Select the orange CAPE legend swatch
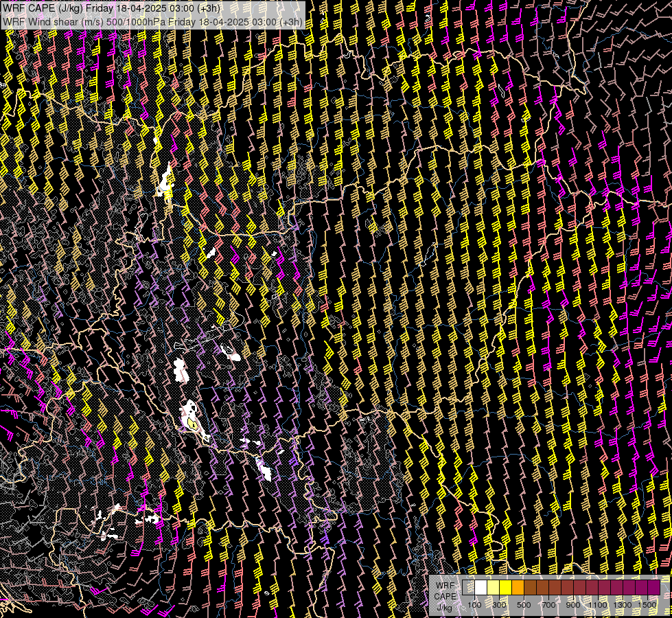Screen dimensions: 672x618 [x=518, y=587]
